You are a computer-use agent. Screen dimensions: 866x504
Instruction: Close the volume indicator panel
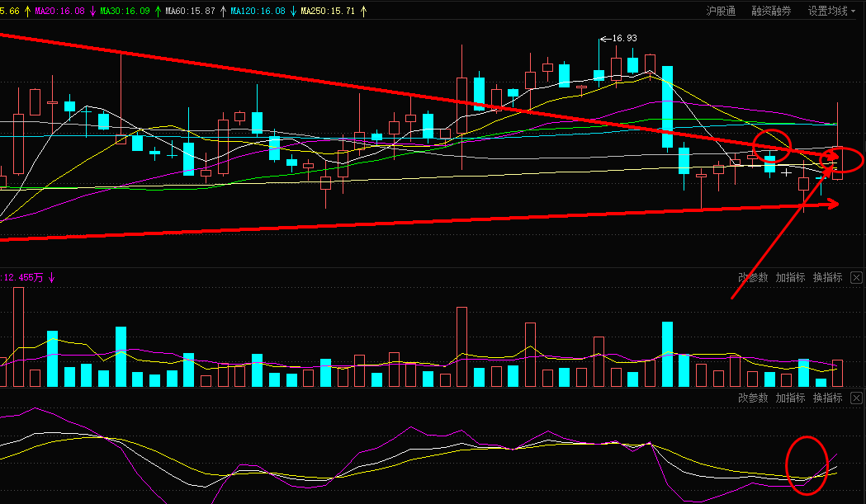tap(856, 277)
